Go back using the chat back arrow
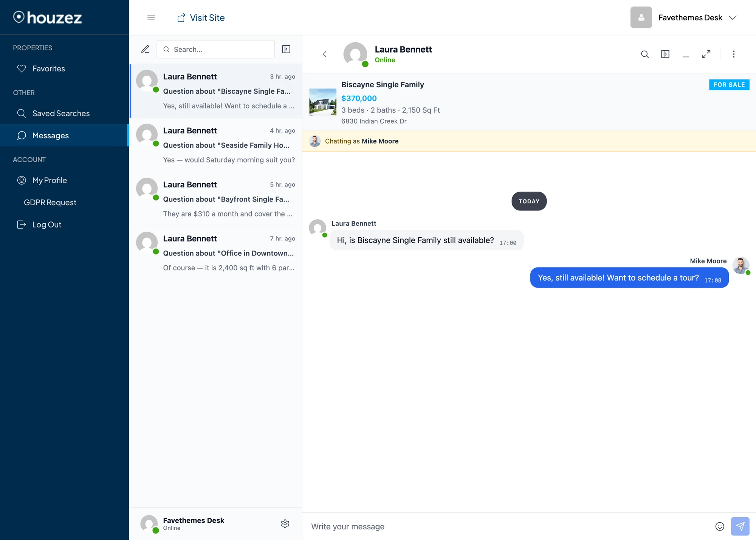Screen dimensions: 756x540 click(x=324, y=54)
